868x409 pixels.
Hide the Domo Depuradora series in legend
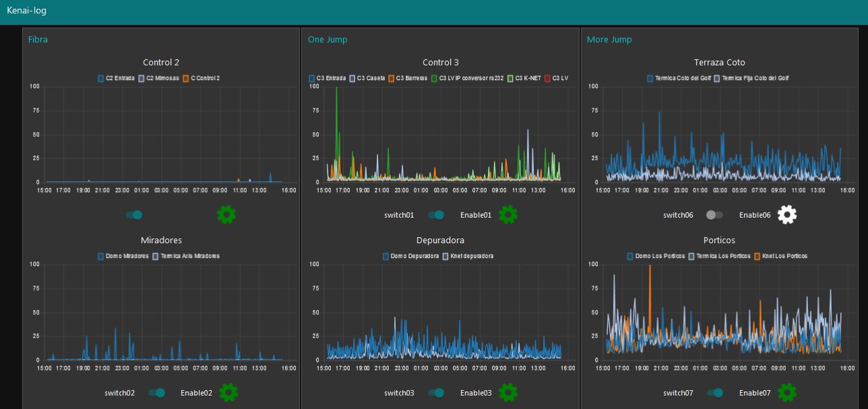[410, 256]
